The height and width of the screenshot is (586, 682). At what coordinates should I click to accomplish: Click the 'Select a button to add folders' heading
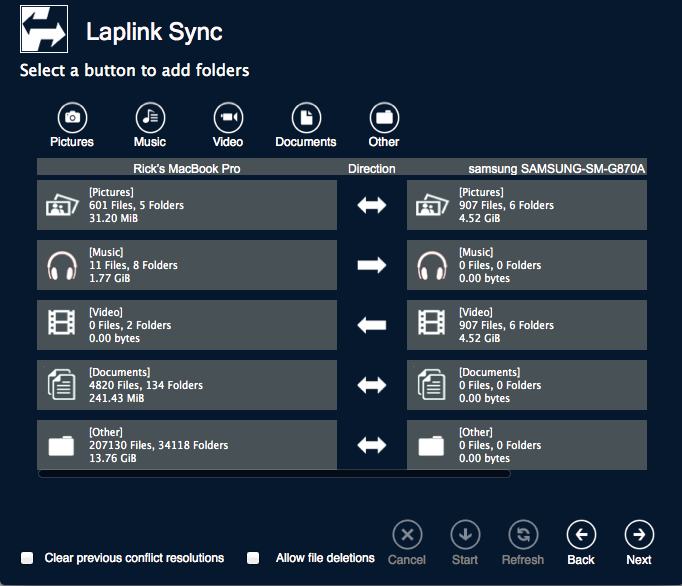click(x=134, y=70)
